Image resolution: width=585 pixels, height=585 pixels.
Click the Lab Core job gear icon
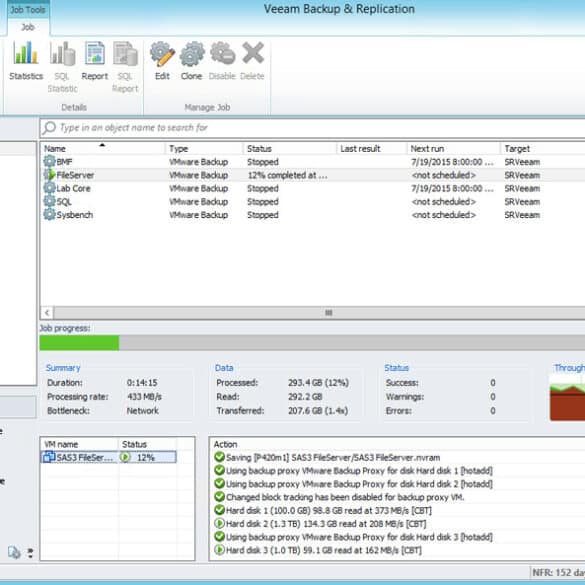(49, 188)
